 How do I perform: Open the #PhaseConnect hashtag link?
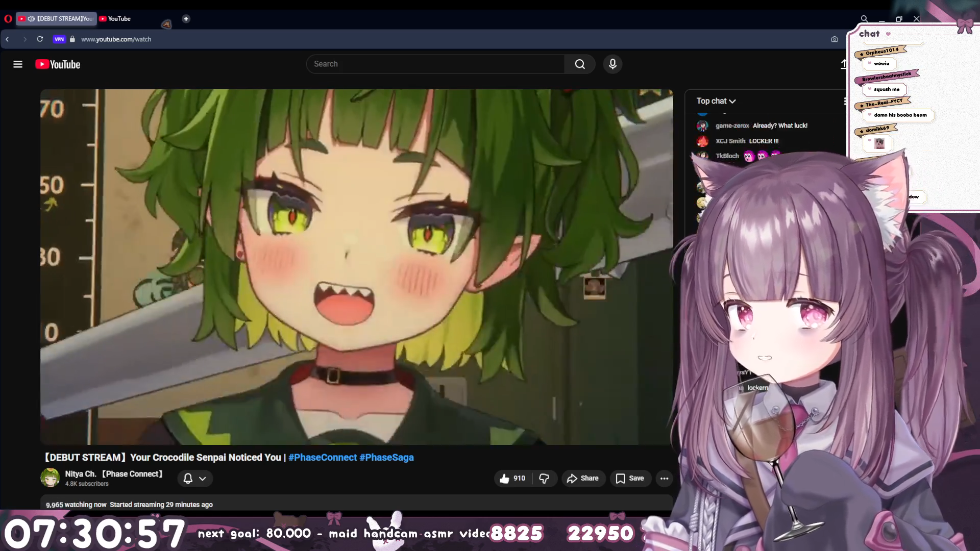[322, 458]
